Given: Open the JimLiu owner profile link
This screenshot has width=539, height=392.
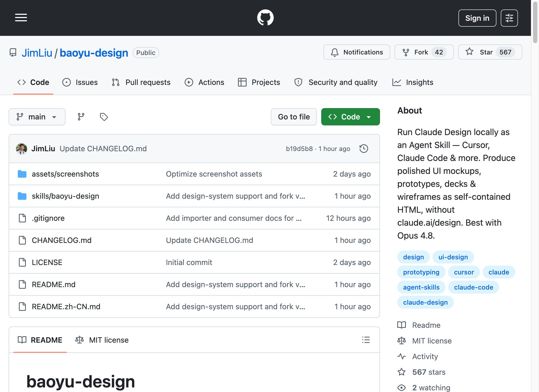Looking at the screenshot, I should coord(37,53).
